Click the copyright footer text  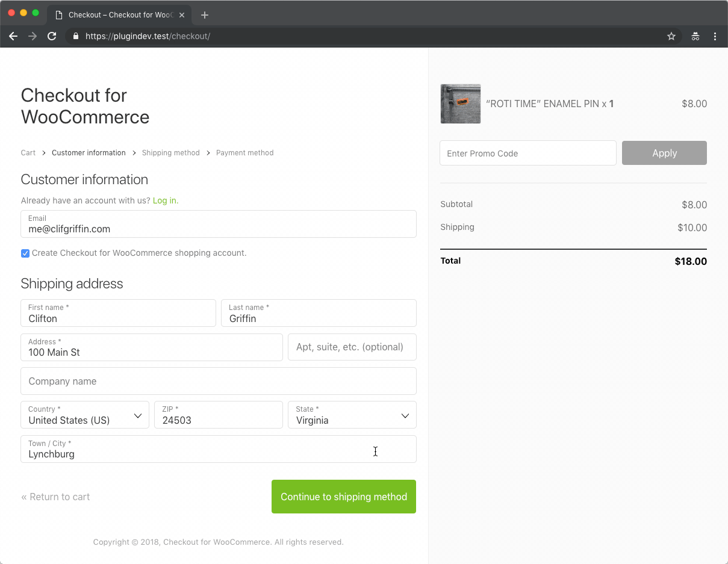pyautogui.click(x=218, y=542)
